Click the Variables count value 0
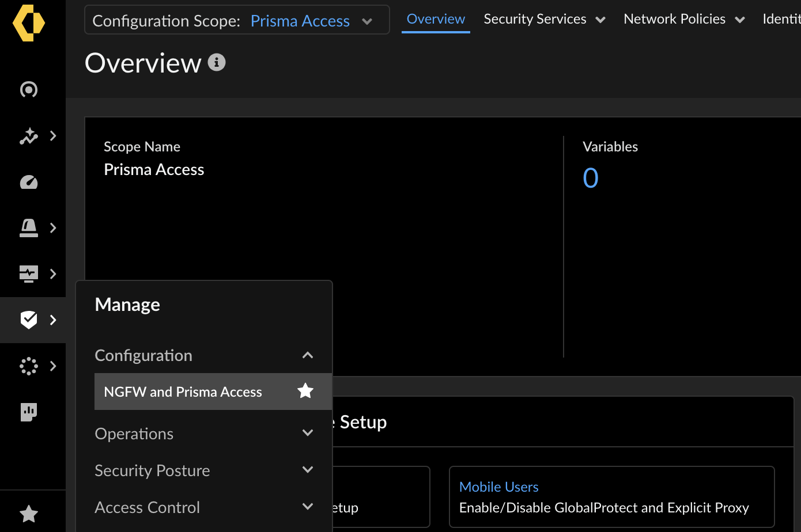Image resolution: width=801 pixels, height=532 pixels. pos(591,178)
